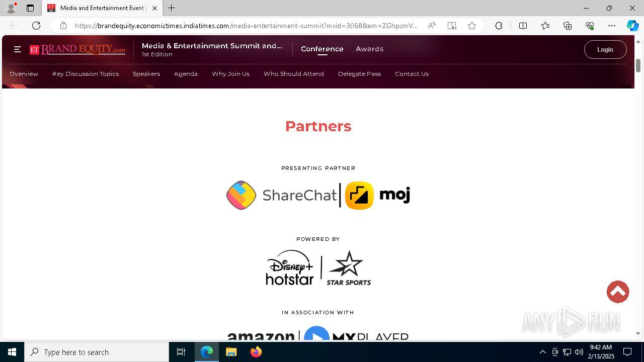This screenshot has width=644, height=362.
Task: Click the address bar URL
Action: (x=247, y=26)
